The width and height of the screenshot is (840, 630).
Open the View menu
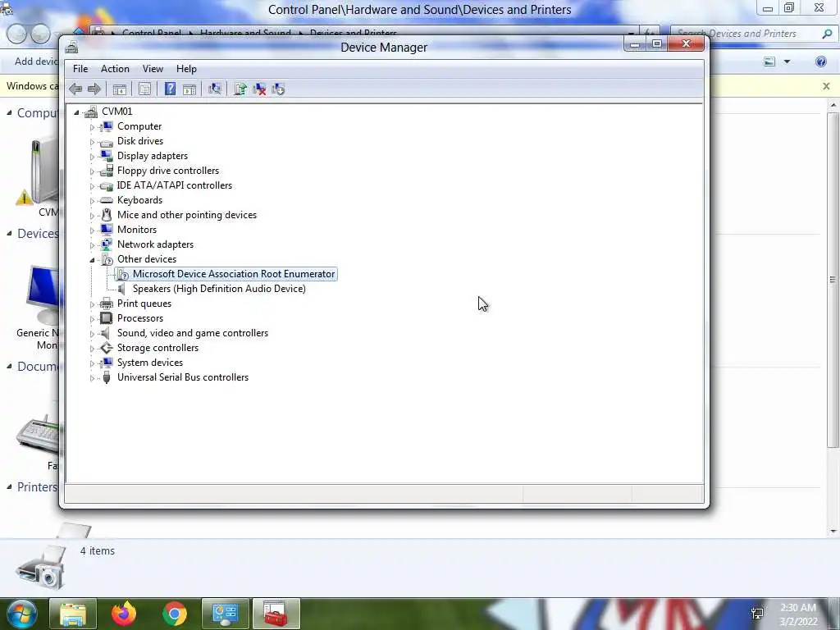coord(153,69)
